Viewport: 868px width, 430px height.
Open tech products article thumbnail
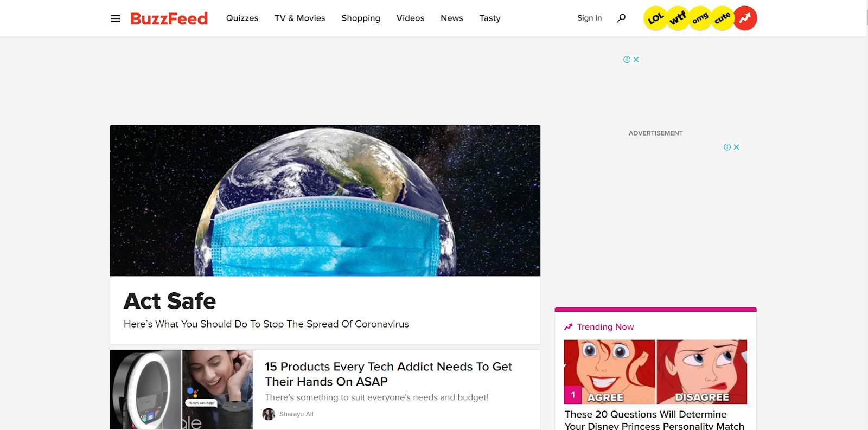coord(181,390)
